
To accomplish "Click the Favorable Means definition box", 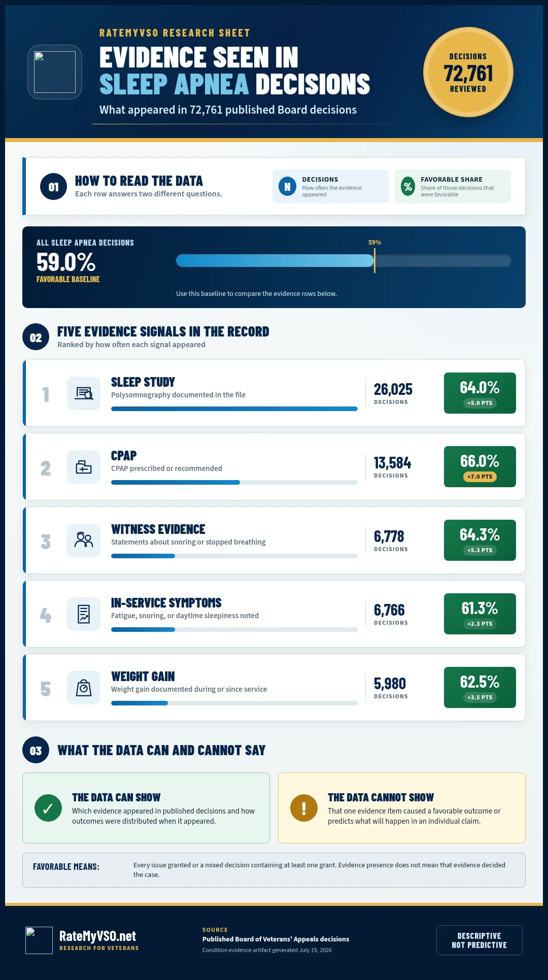I will click(274, 870).
